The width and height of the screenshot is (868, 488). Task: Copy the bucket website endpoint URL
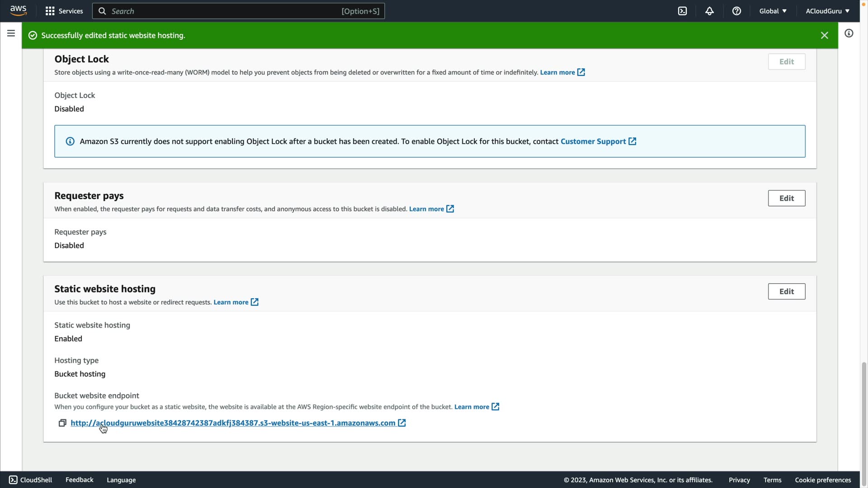(62, 423)
